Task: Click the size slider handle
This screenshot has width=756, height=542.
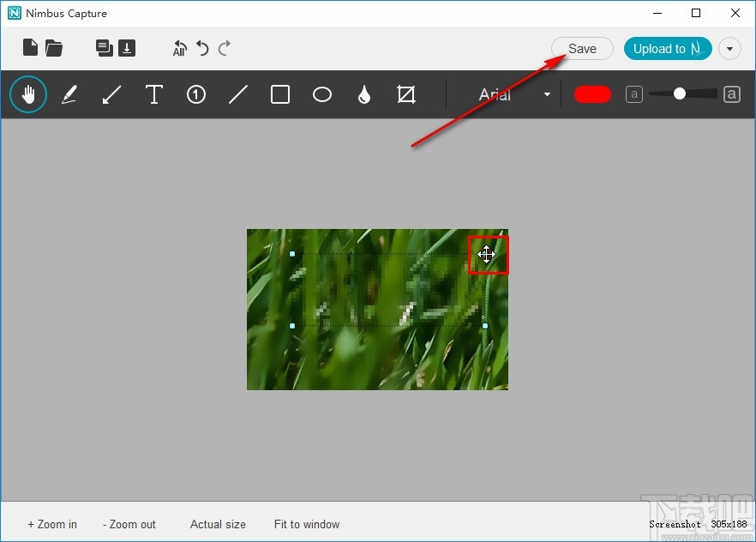Action: point(680,93)
